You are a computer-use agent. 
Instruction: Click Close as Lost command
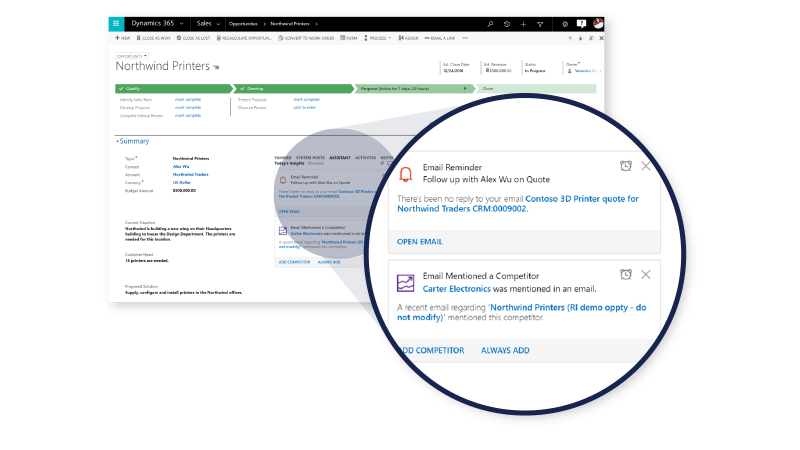coord(193,38)
